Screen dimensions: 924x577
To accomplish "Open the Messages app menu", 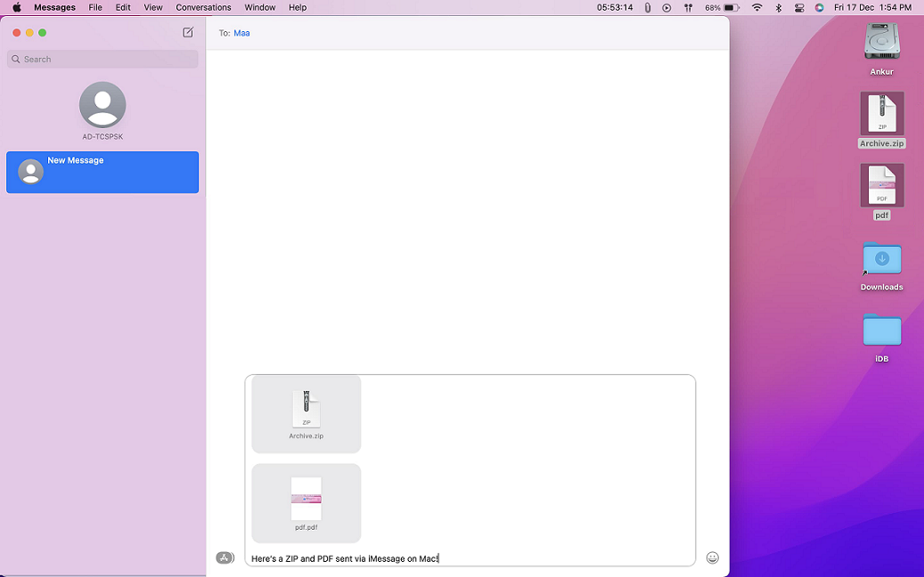I will pyautogui.click(x=55, y=8).
